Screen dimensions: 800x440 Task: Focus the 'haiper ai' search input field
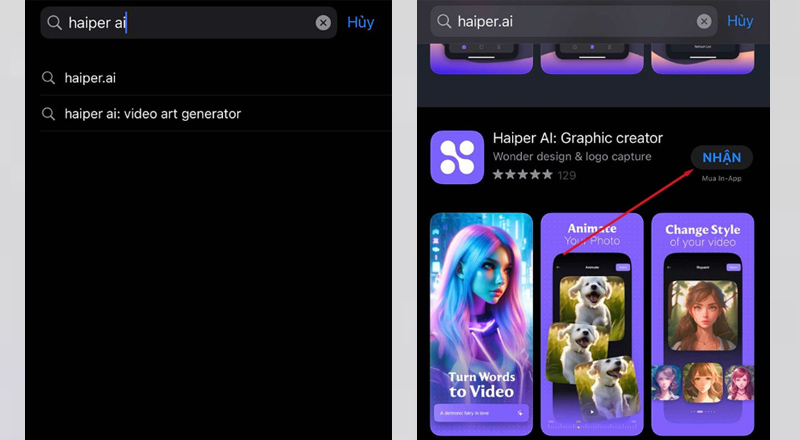(189, 22)
